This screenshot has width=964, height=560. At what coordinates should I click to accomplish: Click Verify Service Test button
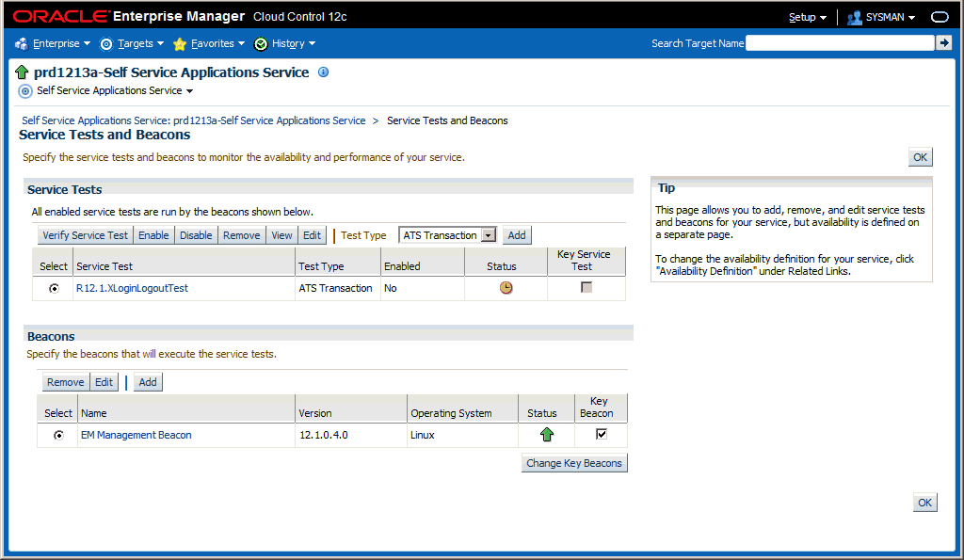tap(85, 235)
